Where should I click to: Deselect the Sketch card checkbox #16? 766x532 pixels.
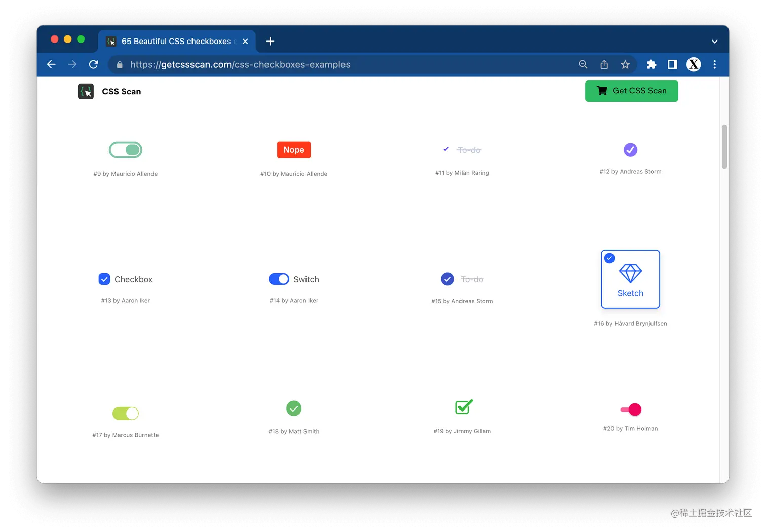(609, 258)
